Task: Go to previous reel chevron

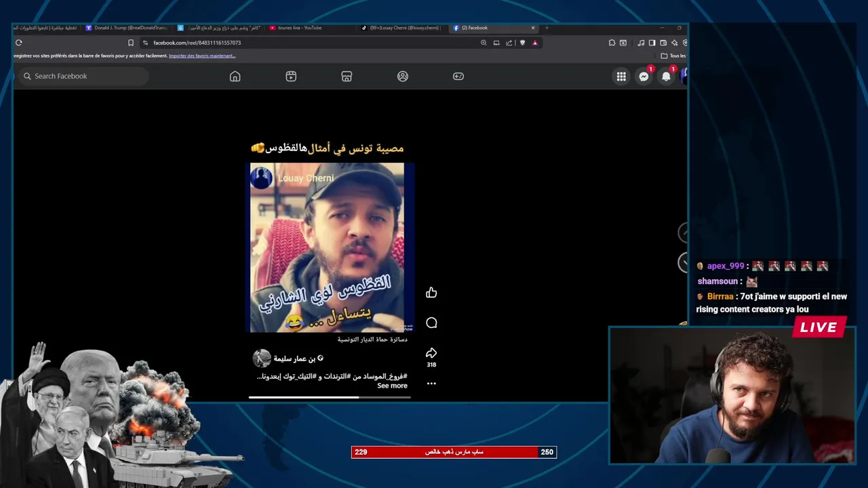Action: coord(684,232)
